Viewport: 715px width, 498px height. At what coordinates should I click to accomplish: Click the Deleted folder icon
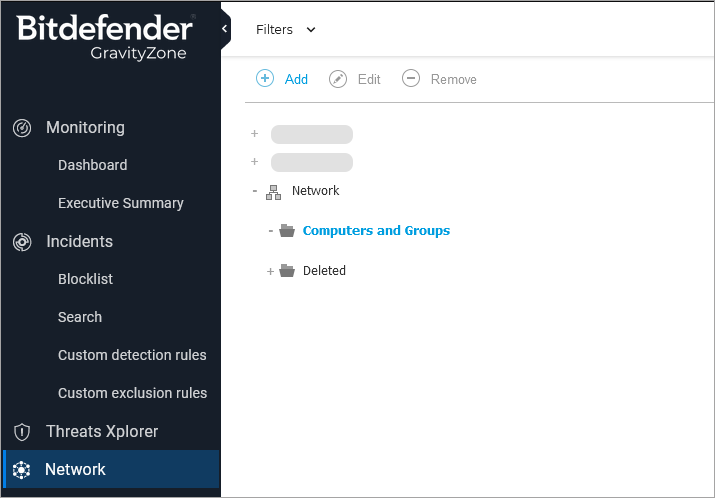tap(287, 271)
